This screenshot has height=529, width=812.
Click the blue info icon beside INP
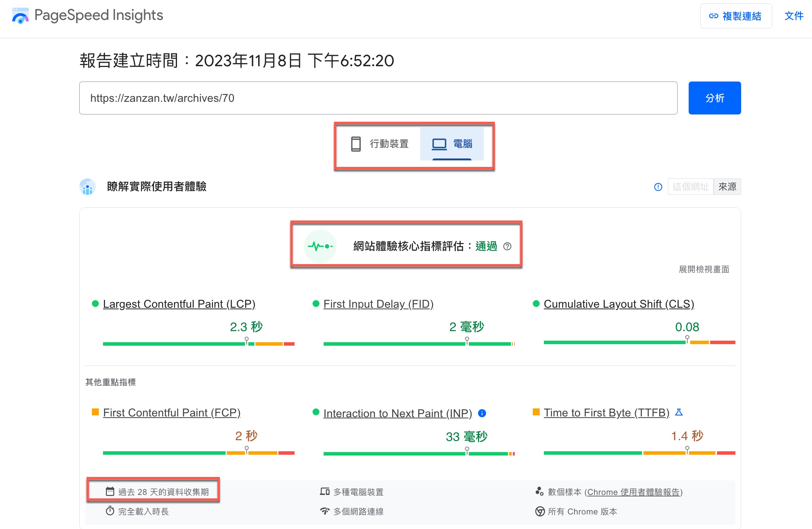tap(482, 413)
